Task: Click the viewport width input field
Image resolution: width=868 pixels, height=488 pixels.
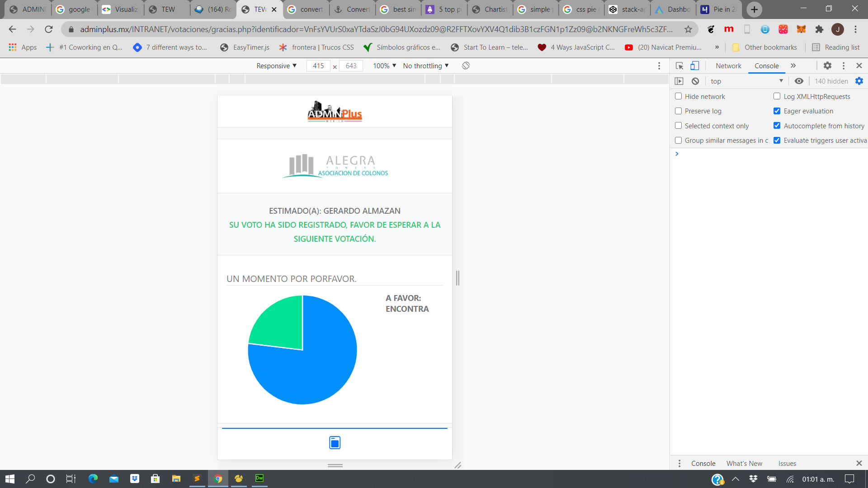Action: 318,66
